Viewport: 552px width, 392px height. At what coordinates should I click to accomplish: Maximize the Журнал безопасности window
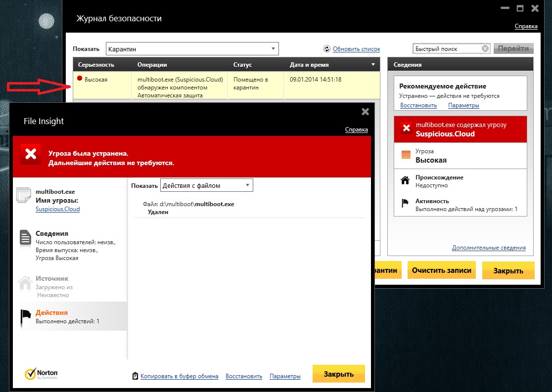click(x=520, y=8)
